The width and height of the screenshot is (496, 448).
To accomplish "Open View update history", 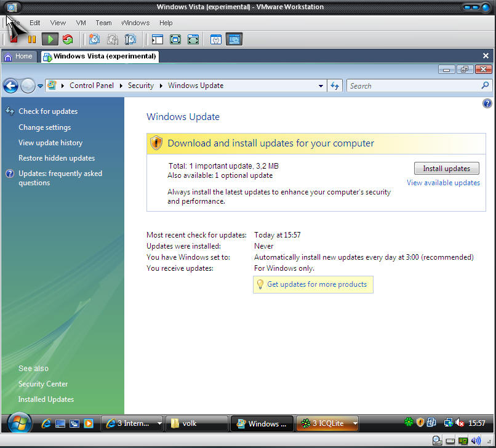I will pyautogui.click(x=50, y=143).
